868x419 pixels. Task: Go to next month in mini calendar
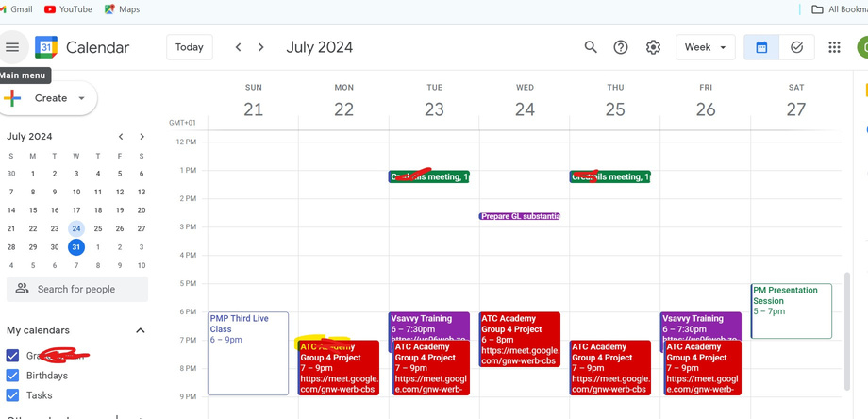142,137
